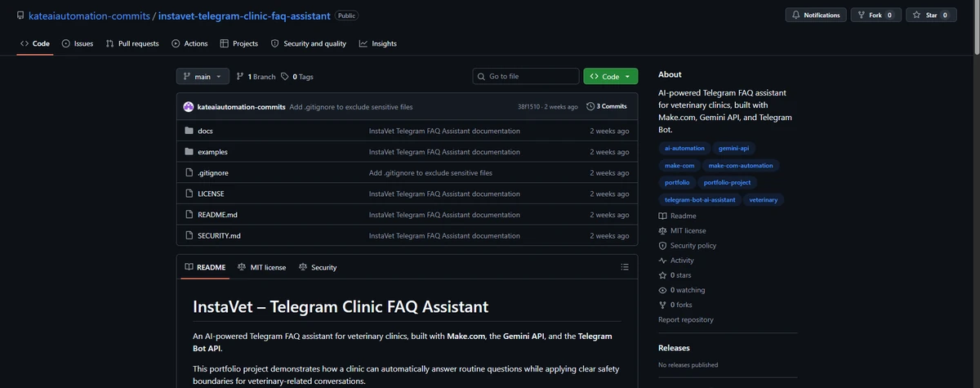Click the examples folder icon
The height and width of the screenshot is (388, 980).
(x=189, y=152)
